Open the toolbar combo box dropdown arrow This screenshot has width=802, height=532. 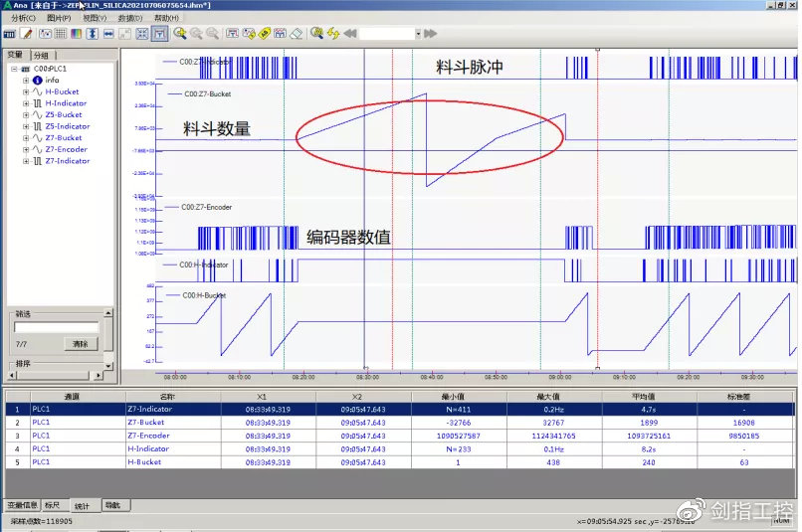pyautogui.click(x=418, y=34)
